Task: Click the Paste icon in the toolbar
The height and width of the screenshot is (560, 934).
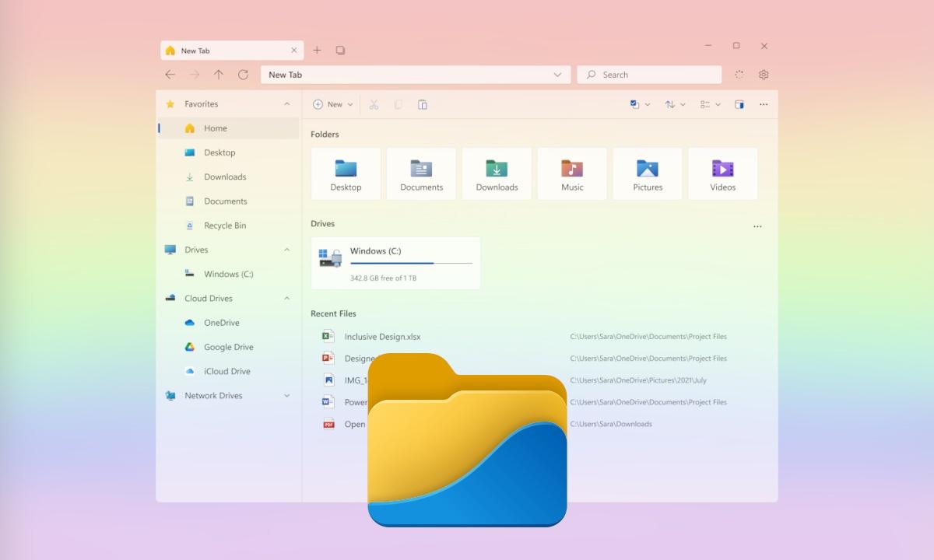Action: pyautogui.click(x=423, y=103)
